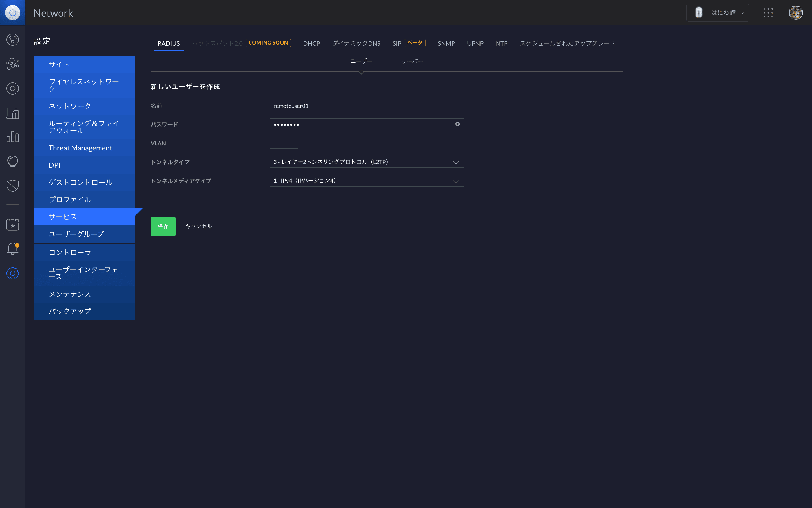Open ネットワーク settings section
Image resolution: width=812 pixels, height=508 pixels.
pyautogui.click(x=84, y=106)
